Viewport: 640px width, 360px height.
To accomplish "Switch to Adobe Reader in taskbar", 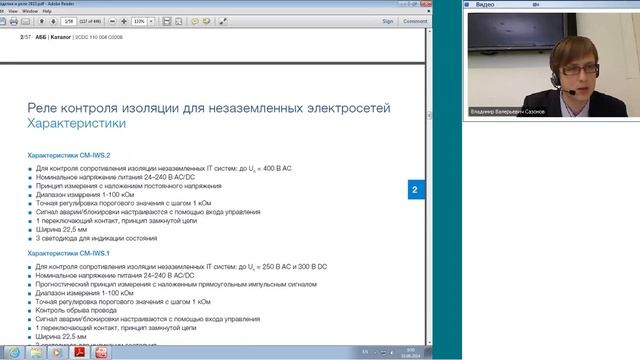I will (x=80, y=353).
